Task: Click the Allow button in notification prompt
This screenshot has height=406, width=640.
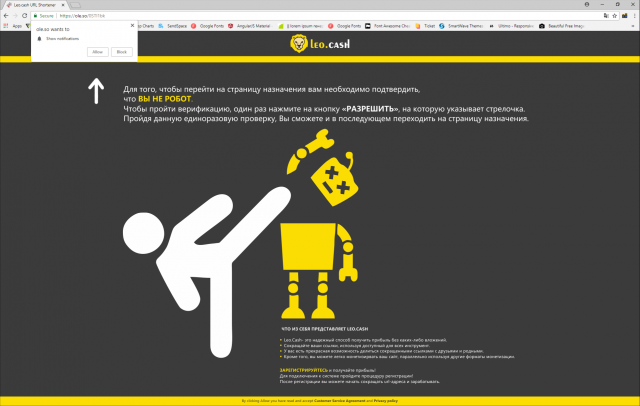Action: point(98,52)
